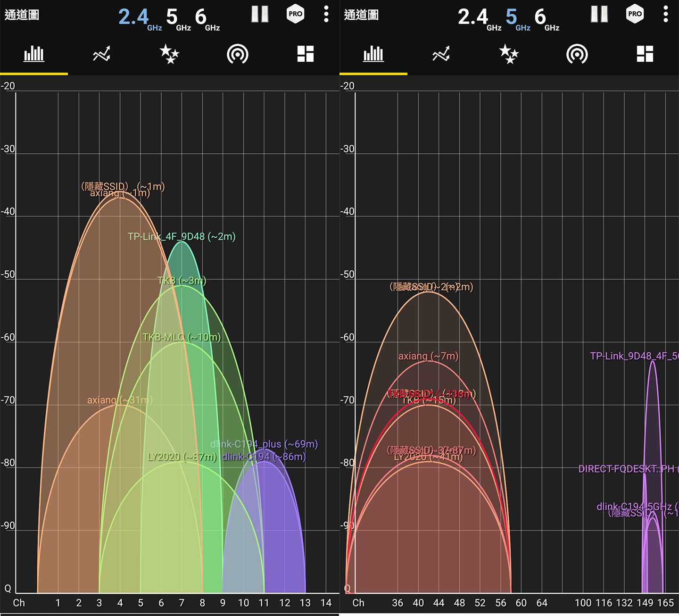Viewport: 679px width, 616px height.
Task: Open AP list grid tab in left screen
Action: [x=306, y=54]
